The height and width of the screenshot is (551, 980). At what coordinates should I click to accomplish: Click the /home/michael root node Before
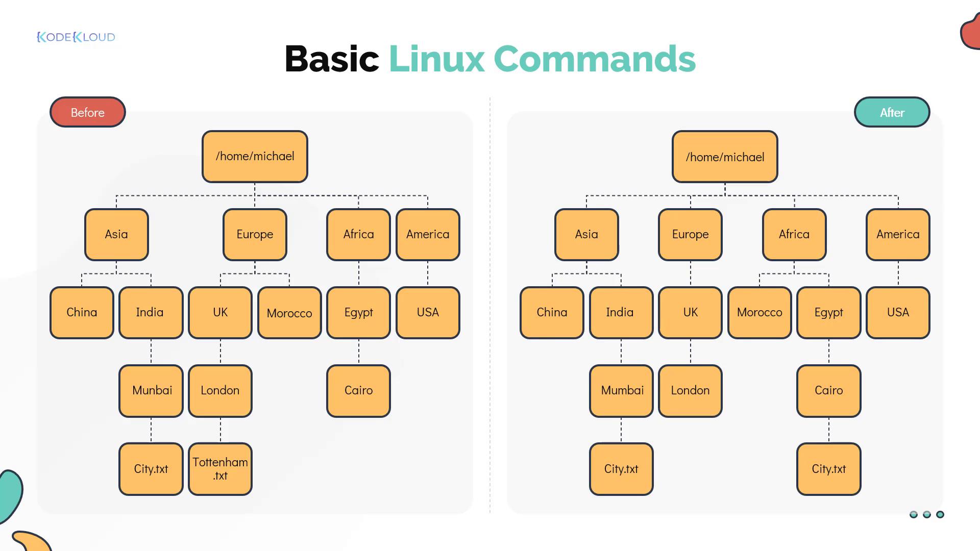coord(255,156)
